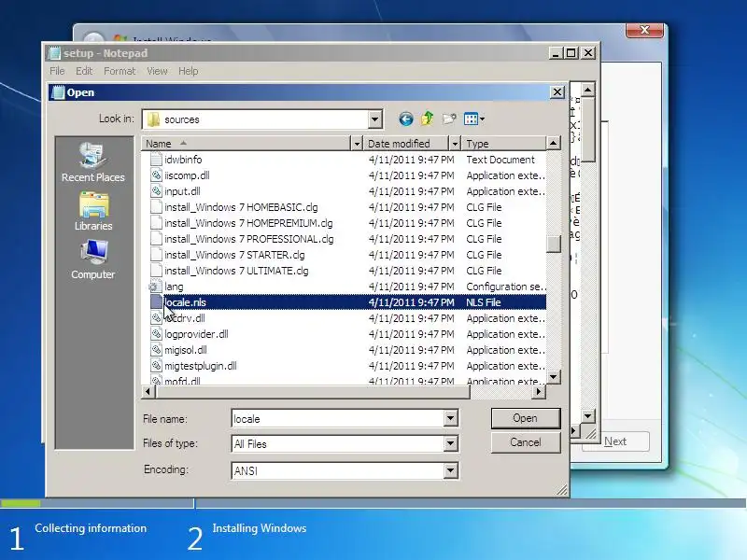Click the file list vertical scrollbar thumb
Image resolution: width=747 pixels, height=560 pixels.
pos(553,245)
